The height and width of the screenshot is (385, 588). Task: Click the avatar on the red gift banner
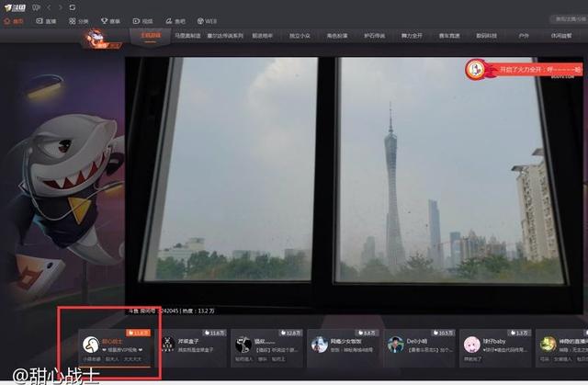[476, 69]
